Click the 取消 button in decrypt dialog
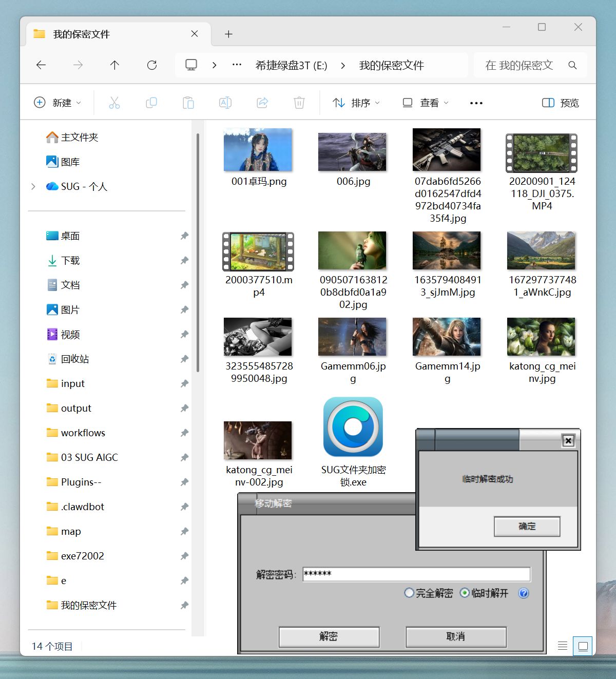 click(456, 637)
